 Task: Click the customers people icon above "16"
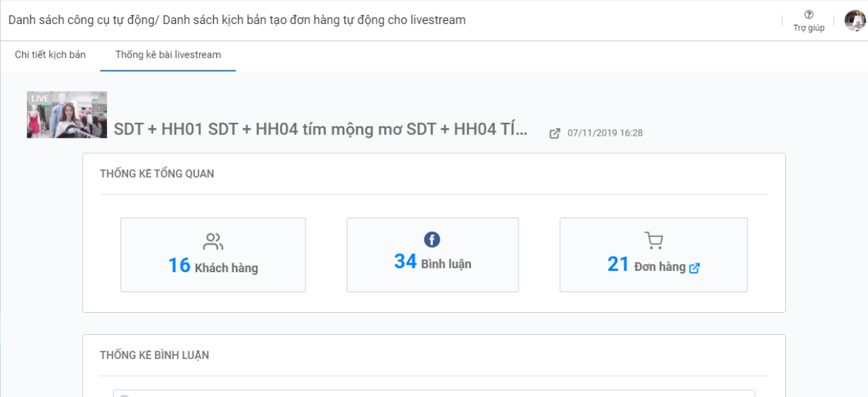coord(213,241)
